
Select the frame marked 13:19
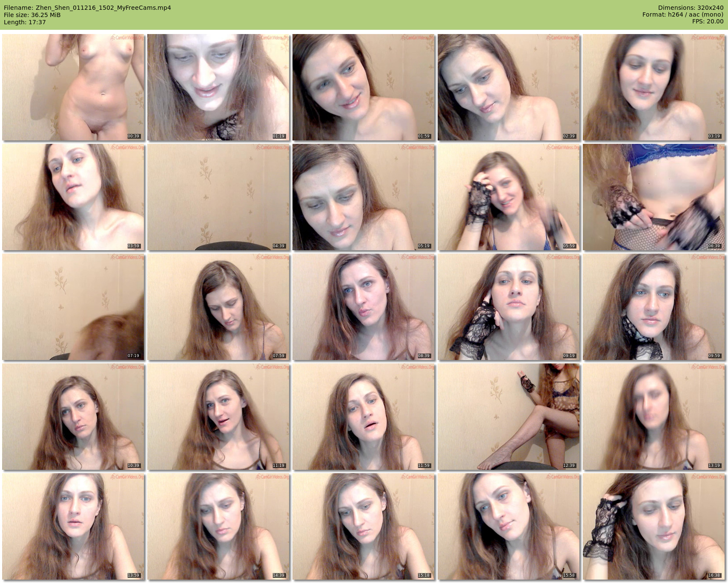coord(653,417)
